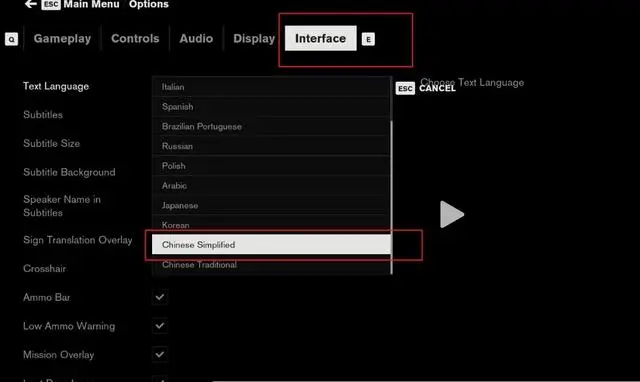Select the Subtitle Background setting row
This screenshot has width=640, height=382.
pos(69,172)
